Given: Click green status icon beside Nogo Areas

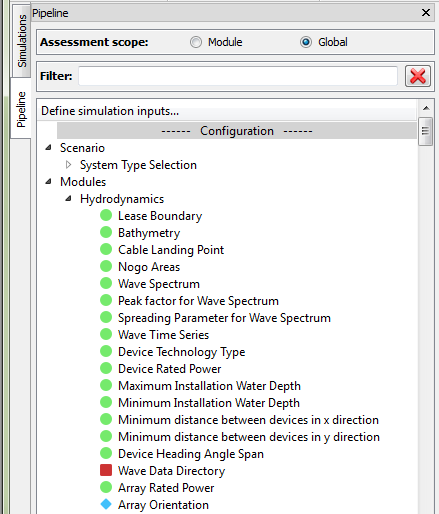Looking at the screenshot, I should tap(106, 266).
